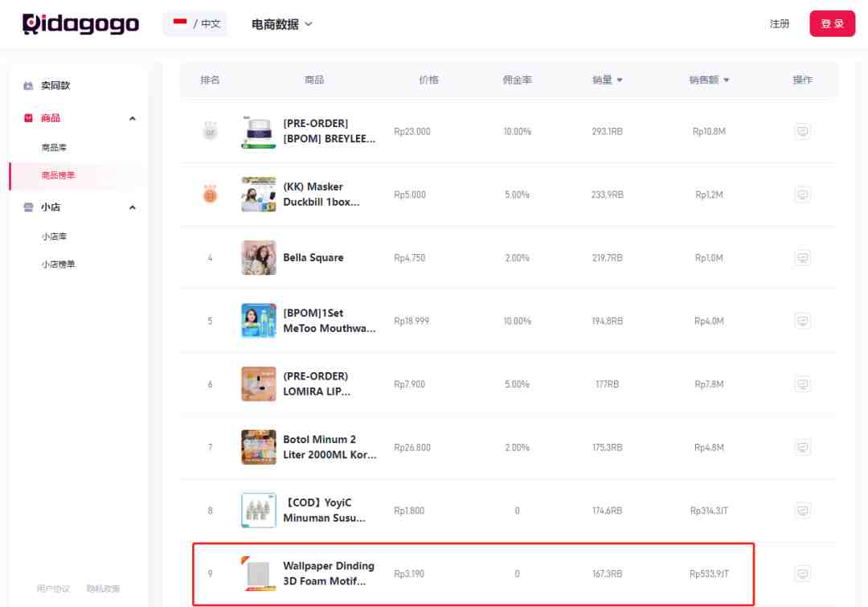Open 小店库 in the sidebar
Image resolution: width=868 pixels, height=607 pixels.
tap(54, 236)
